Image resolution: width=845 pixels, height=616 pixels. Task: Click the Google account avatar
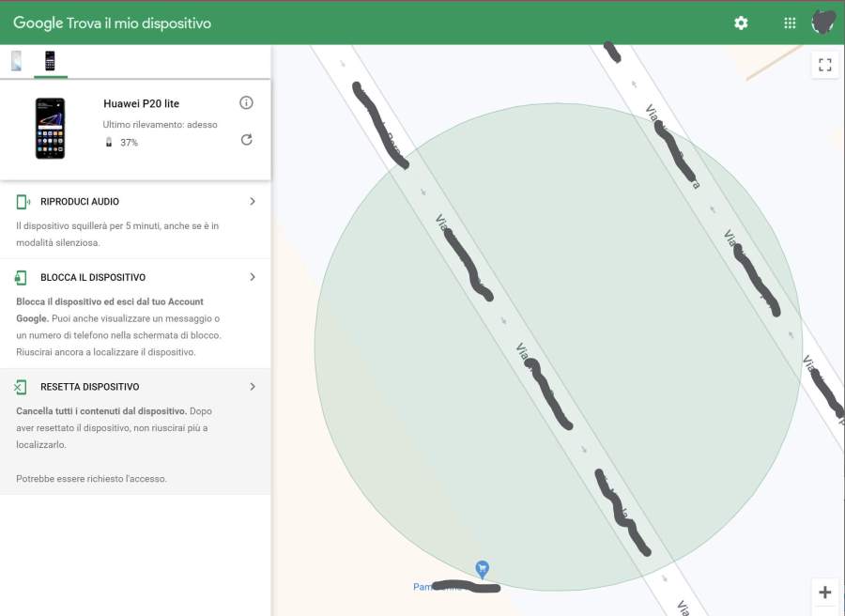pyautogui.click(x=823, y=23)
